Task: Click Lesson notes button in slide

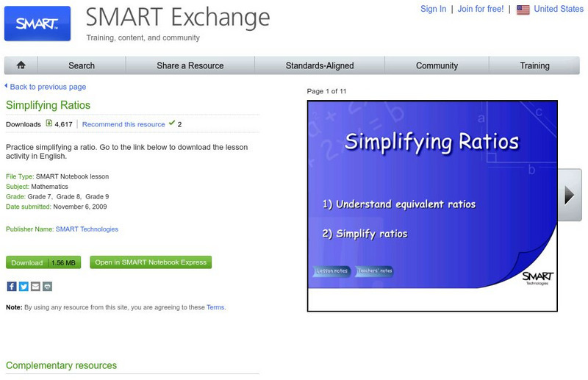Action: point(332,270)
